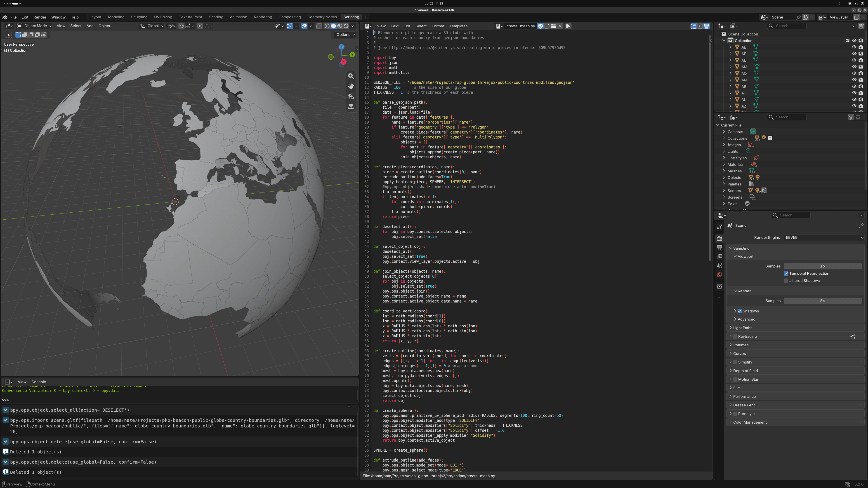Open the Render menu
This screenshot has height=488, width=868.
point(40,17)
